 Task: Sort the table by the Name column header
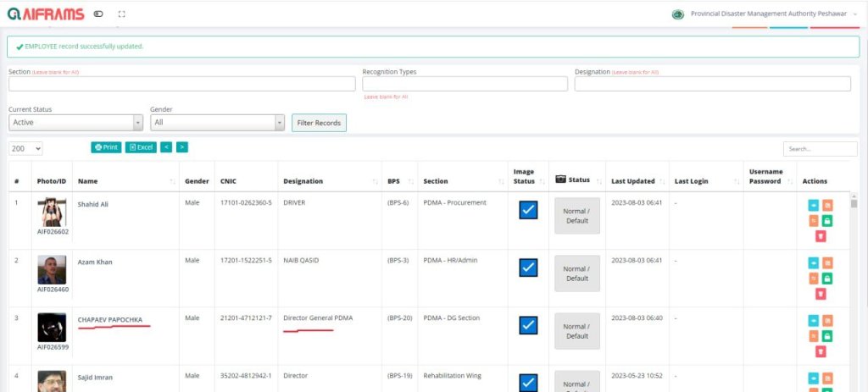point(123,181)
